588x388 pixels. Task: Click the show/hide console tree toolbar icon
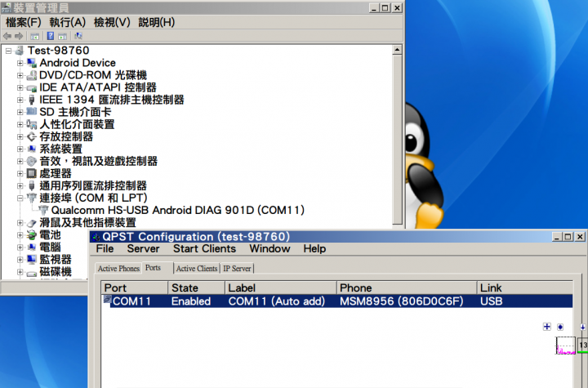point(34,36)
